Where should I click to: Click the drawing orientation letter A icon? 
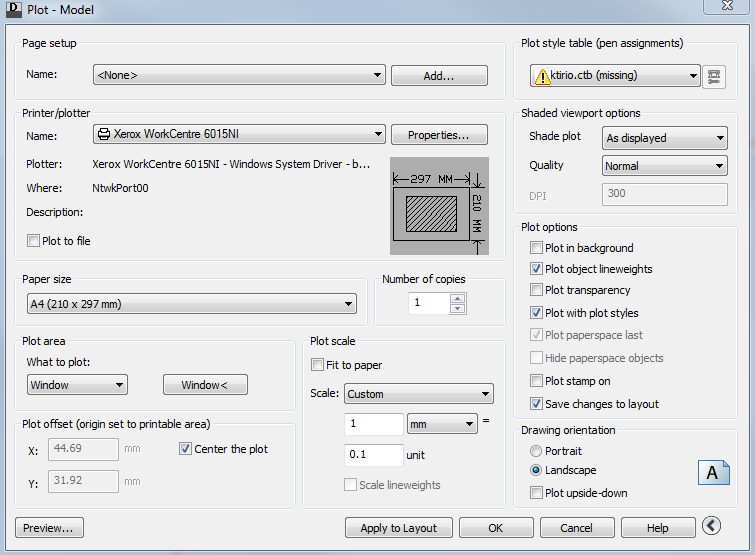pos(714,473)
